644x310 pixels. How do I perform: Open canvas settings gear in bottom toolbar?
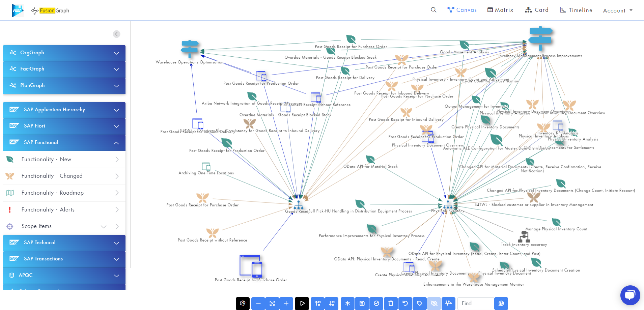pos(243,303)
